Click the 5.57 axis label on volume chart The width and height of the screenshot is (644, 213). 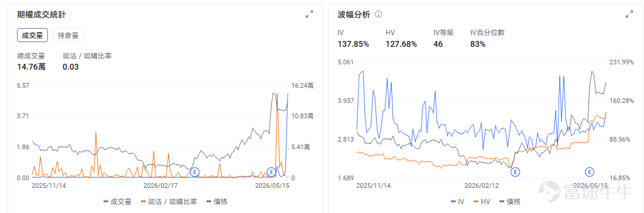[23, 85]
